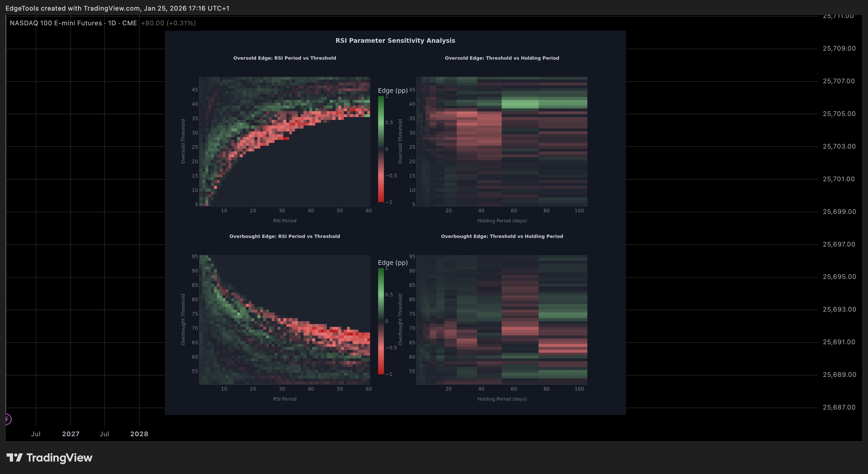
Task: Click the purple lightning bolt icon
Action: pyautogui.click(x=7, y=419)
